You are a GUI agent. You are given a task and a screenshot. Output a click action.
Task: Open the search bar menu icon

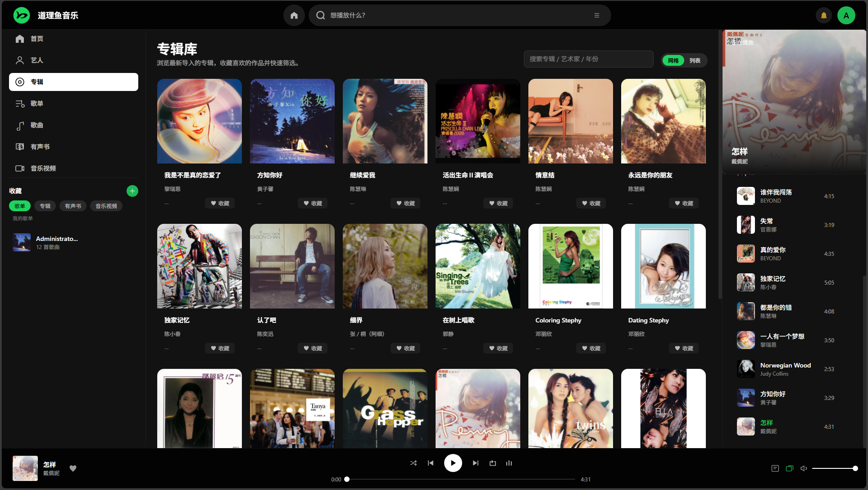pos(597,15)
